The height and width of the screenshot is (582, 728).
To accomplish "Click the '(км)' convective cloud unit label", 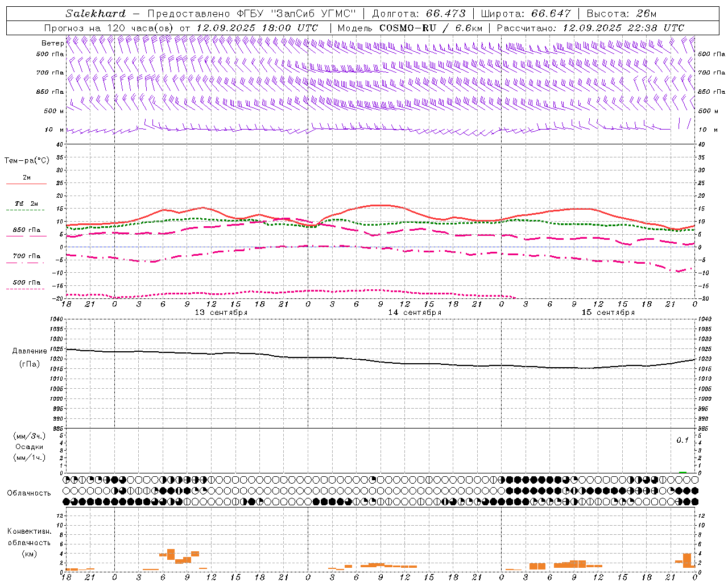I will (29, 554).
